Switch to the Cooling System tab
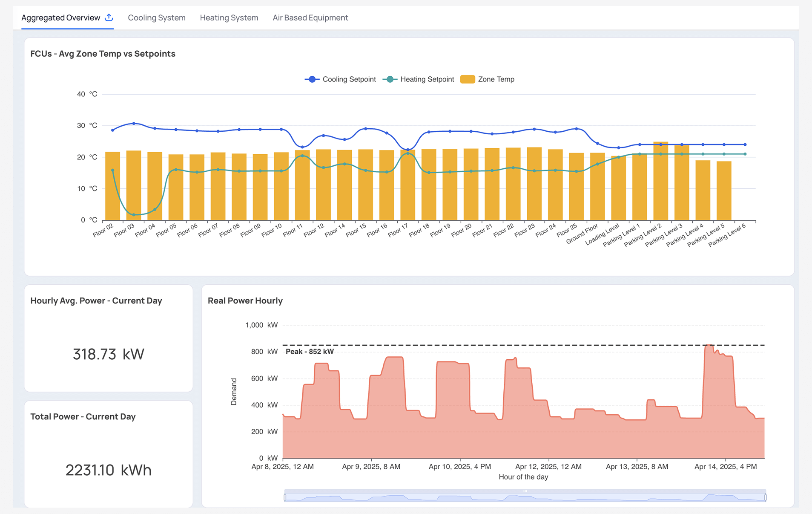 click(156, 17)
